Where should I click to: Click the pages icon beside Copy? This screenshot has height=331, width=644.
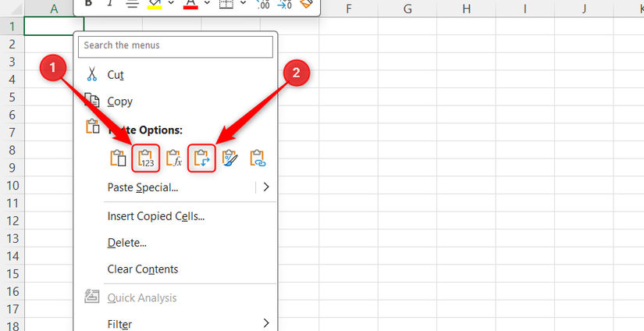(x=91, y=101)
